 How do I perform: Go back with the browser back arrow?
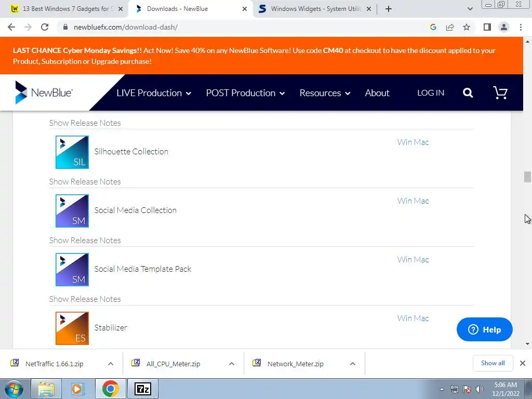click(x=11, y=27)
